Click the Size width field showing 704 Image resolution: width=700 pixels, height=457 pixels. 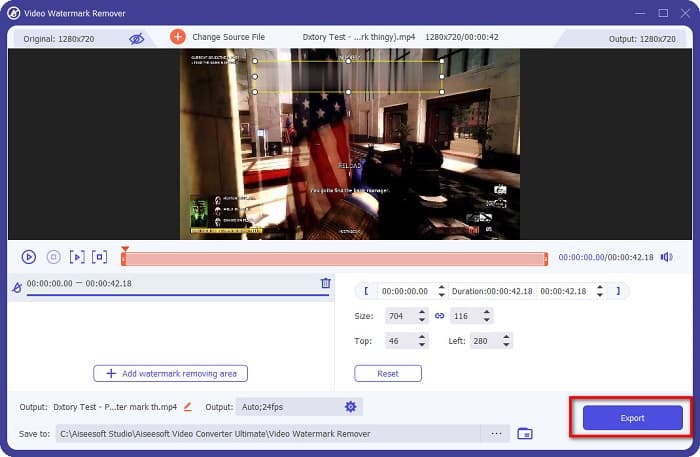pos(400,316)
